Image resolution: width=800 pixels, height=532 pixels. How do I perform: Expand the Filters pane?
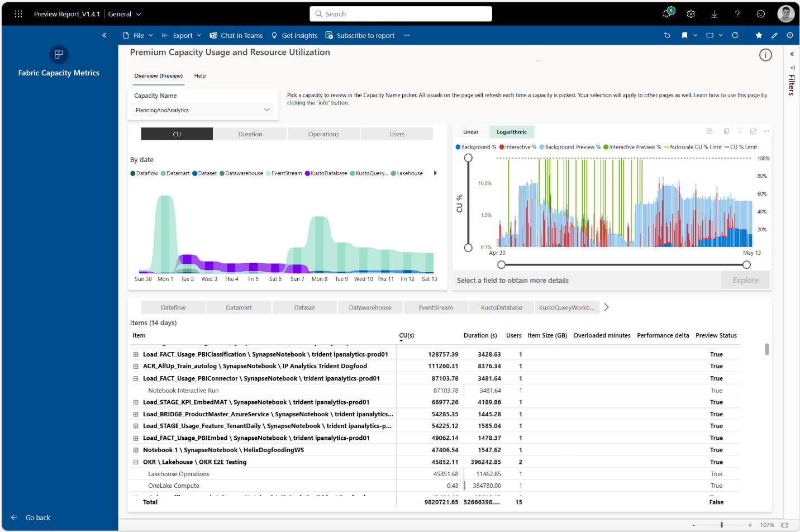pos(792,54)
